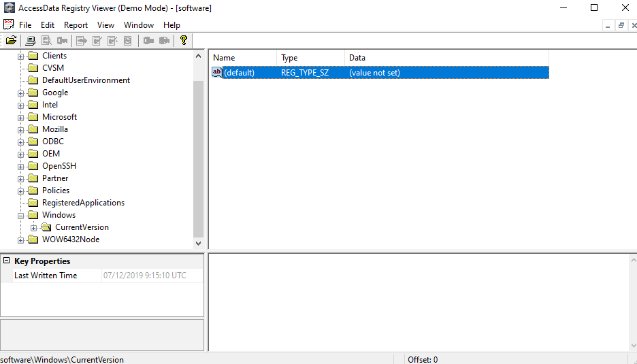The image size is (637, 364).
Task: Open the Report menu
Action: click(x=76, y=25)
